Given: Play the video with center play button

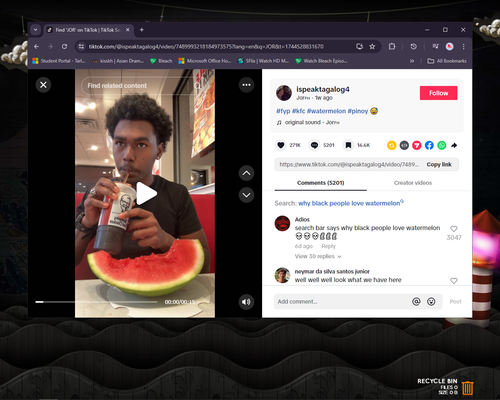Looking at the screenshot, I should click(146, 193).
